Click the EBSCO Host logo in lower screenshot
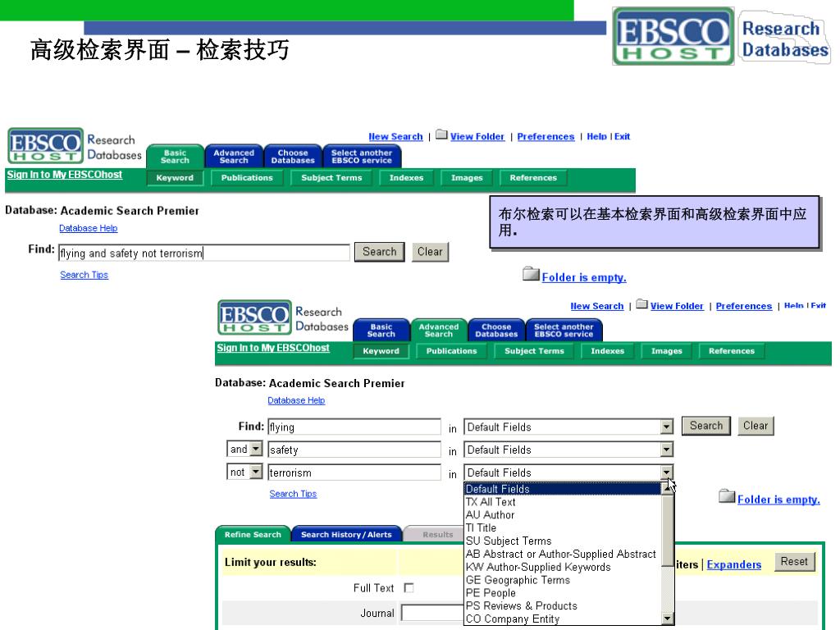Viewport: 840px width, 630px height. pos(255,317)
